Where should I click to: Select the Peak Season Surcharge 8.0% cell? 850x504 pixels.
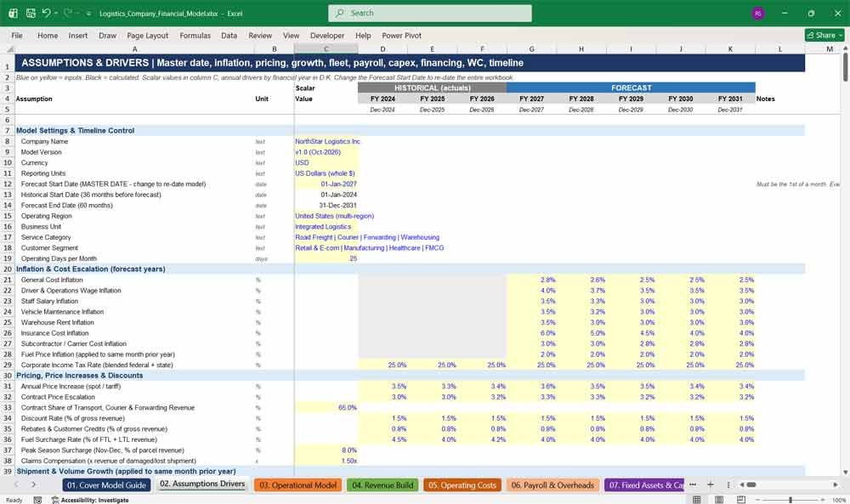point(326,450)
